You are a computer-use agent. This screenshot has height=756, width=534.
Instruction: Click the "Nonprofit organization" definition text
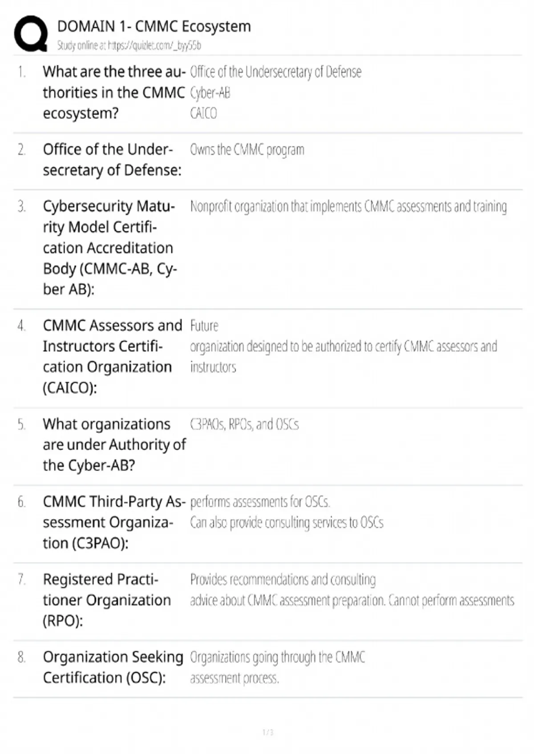(348, 207)
